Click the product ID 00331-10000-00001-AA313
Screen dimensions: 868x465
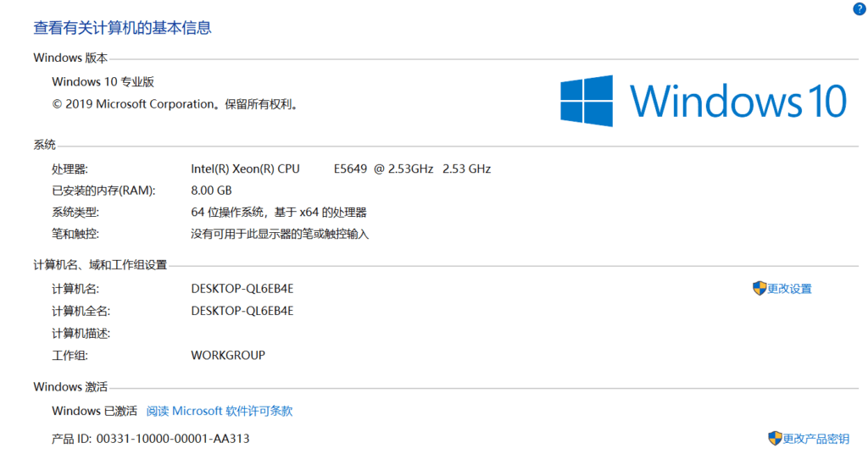click(173, 439)
